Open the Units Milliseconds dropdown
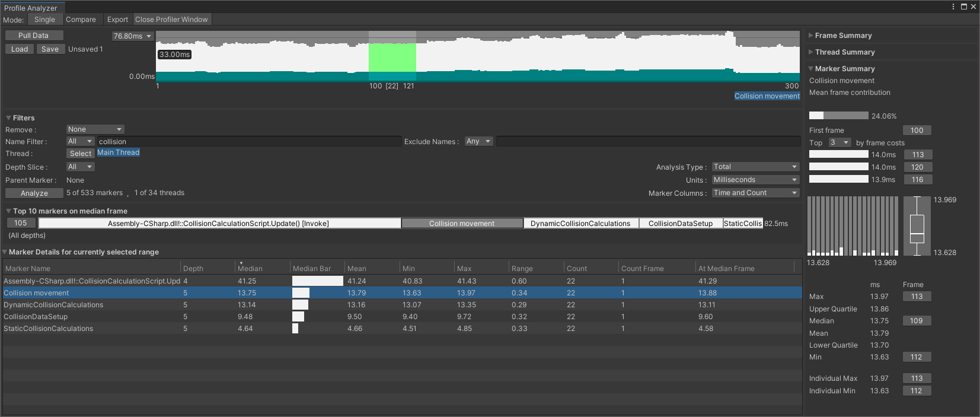The height and width of the screenshot is (417, 980). coord(755,180)
